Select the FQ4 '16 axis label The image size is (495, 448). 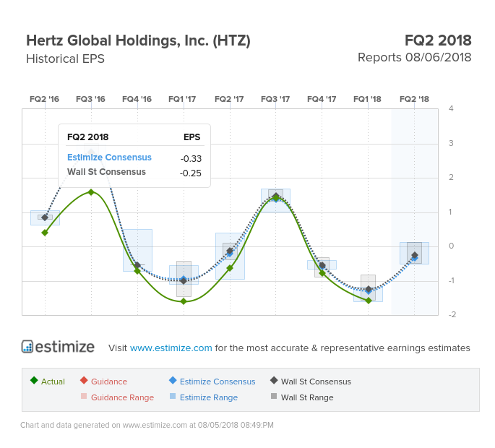[137, 99]
